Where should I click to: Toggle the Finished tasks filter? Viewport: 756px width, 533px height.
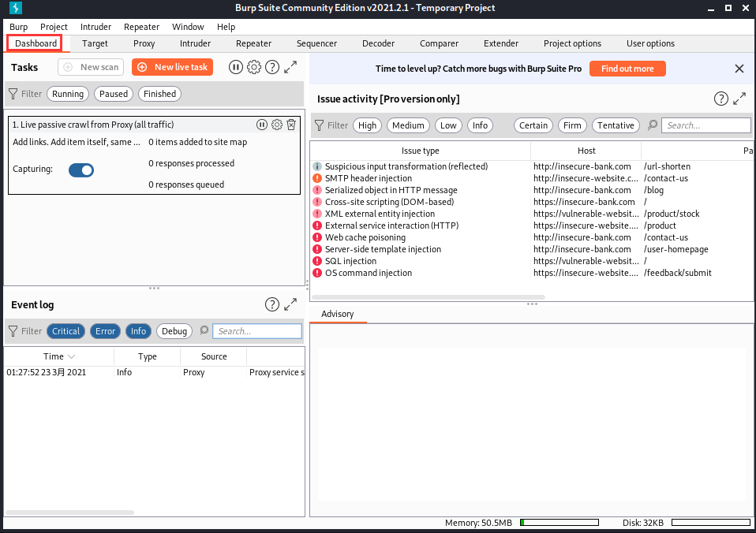pos(159,94)
